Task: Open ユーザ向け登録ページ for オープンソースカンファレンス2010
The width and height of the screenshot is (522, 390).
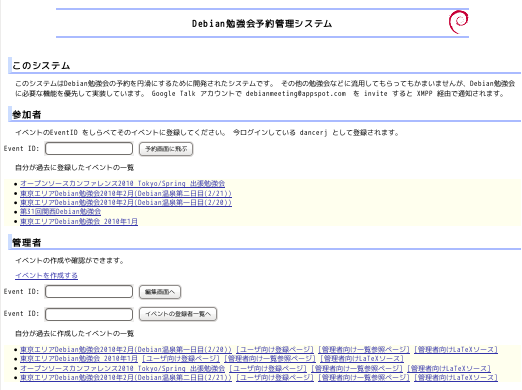Action: 268,368
